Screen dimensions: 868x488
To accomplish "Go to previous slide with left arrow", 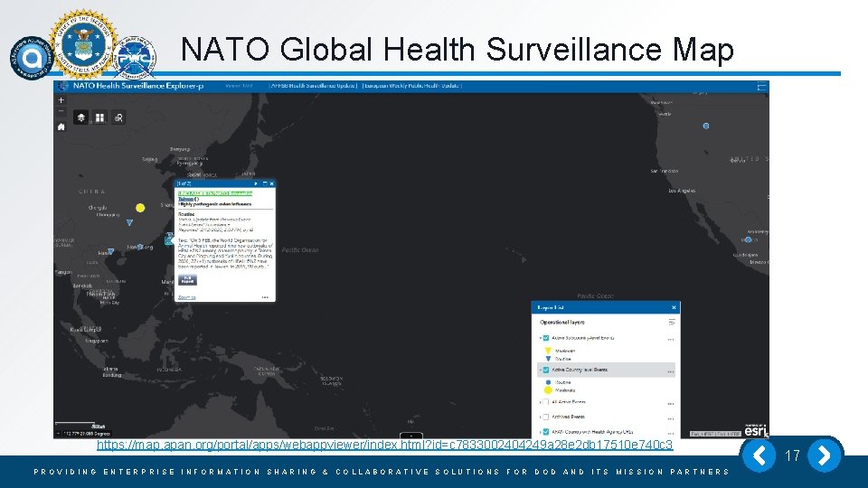I will click(759, 455).
